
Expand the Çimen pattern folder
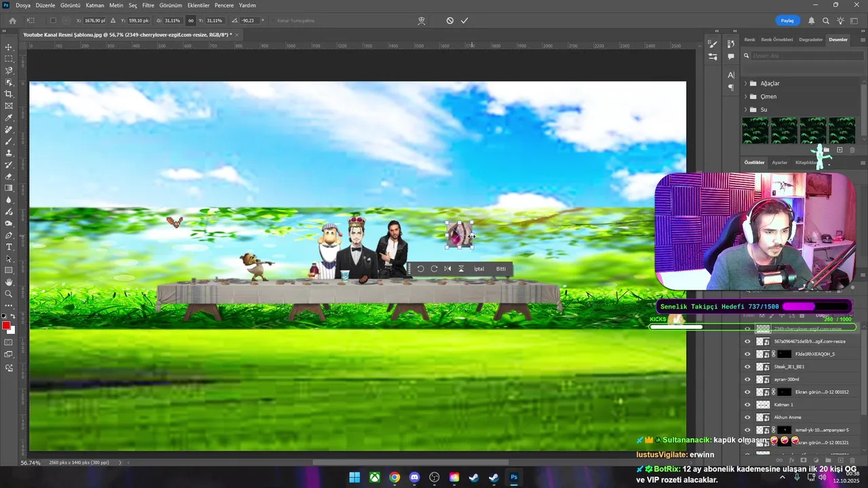pos(745,96)
